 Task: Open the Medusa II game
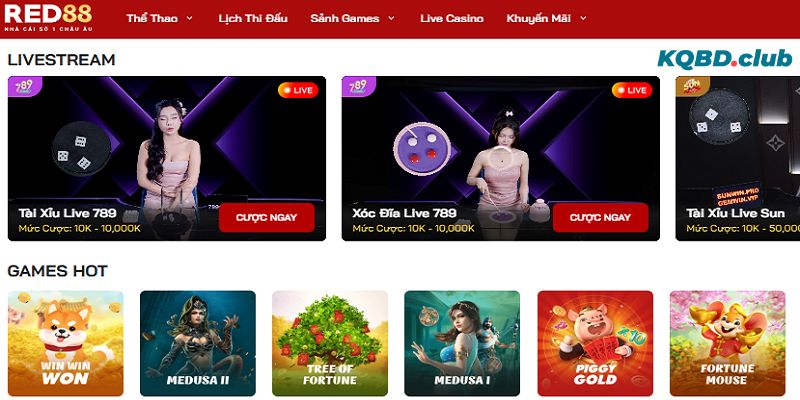198,343
